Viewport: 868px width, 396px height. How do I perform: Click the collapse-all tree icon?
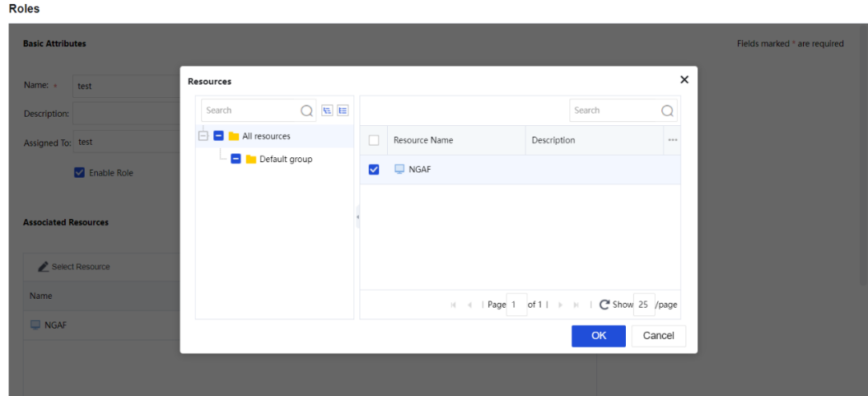coord(343,111)
